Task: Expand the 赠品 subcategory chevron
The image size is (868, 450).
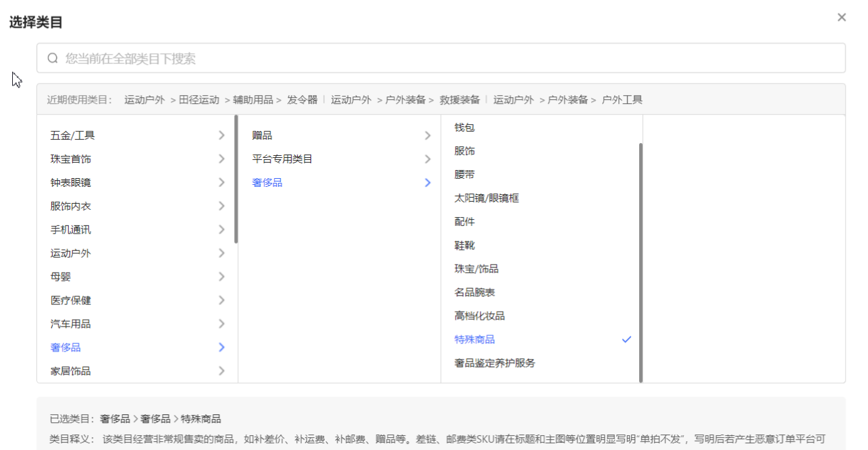Action: coord(427,136)
